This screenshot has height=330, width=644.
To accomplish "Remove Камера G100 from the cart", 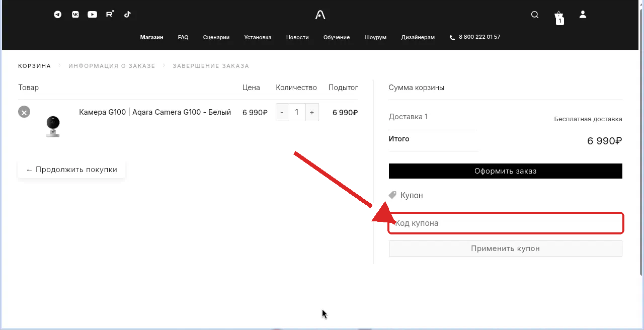I will tap(24, 112).
